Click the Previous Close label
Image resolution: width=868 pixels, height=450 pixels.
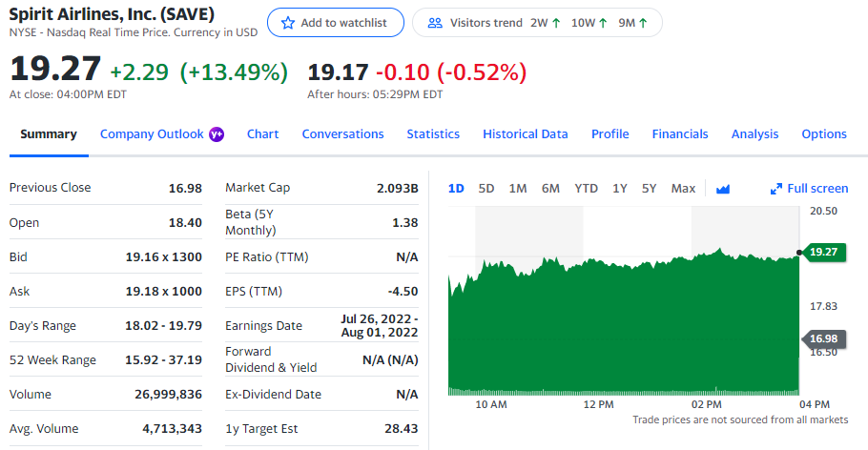click(50, 188)
